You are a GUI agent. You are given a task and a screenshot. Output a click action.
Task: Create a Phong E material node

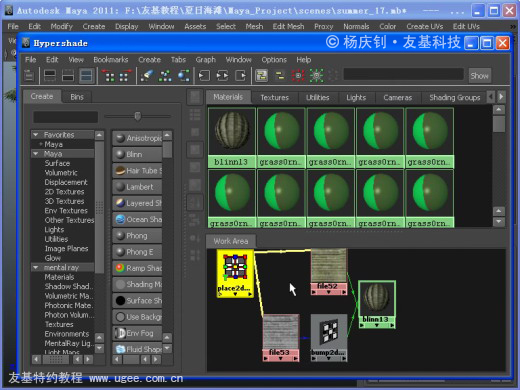click(x=137, y=252)
